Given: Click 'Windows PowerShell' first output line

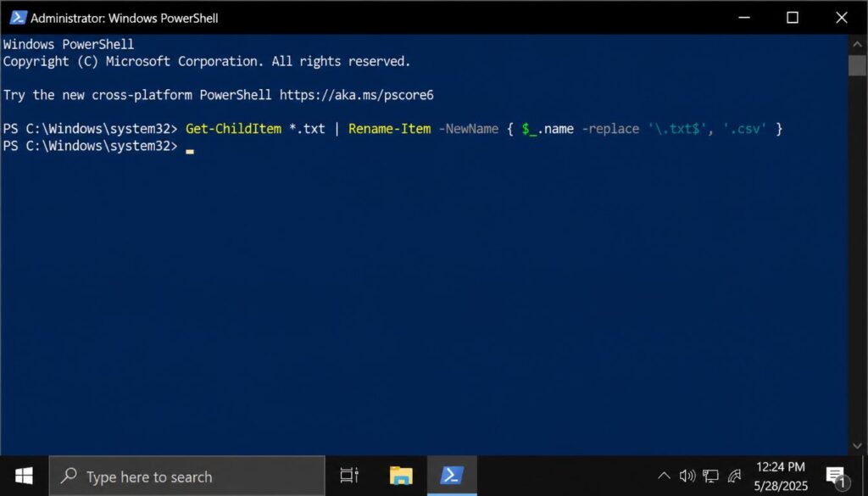Looking at the screenshot, I should pyautogui.click(x=69, y=44).
